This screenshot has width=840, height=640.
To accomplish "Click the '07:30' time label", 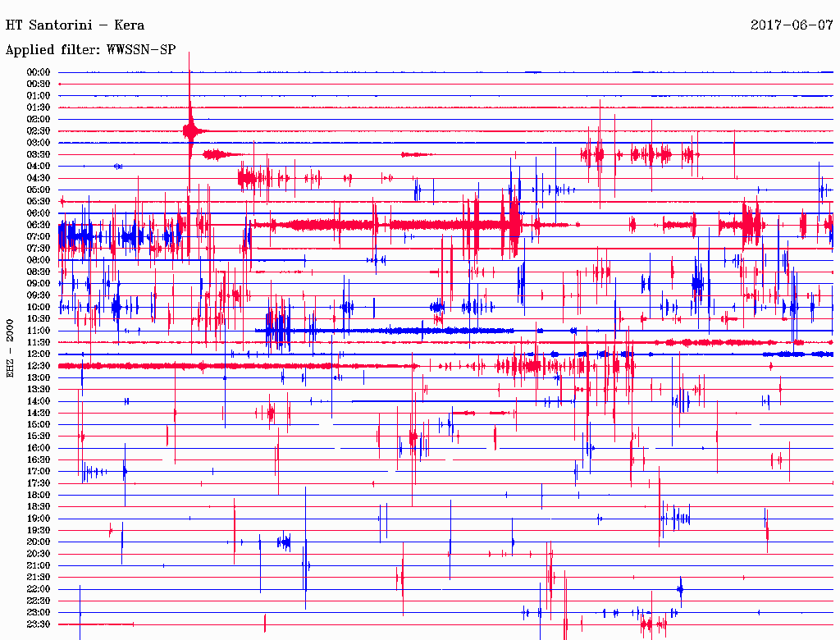I will click(39, 249).
